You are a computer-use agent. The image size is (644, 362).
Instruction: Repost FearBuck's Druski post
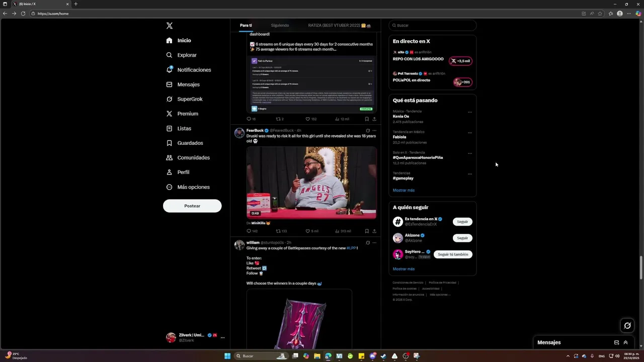click(278, 231)
